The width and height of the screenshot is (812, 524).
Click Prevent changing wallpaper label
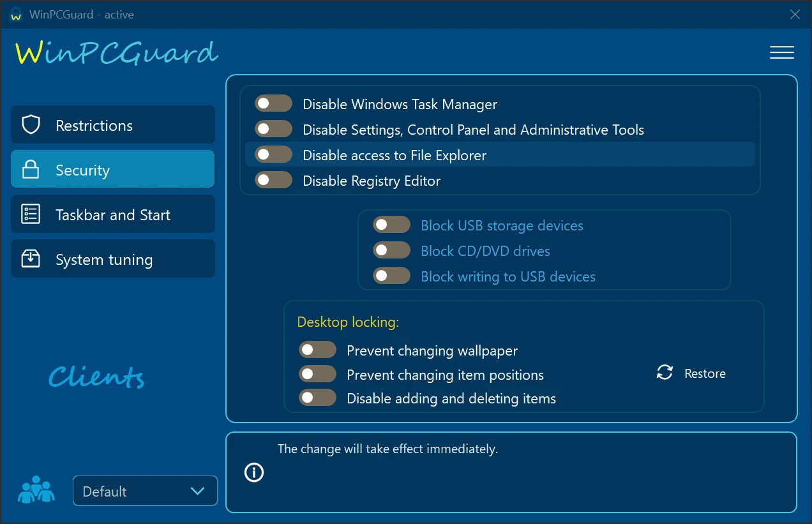(x=432, y=350)
